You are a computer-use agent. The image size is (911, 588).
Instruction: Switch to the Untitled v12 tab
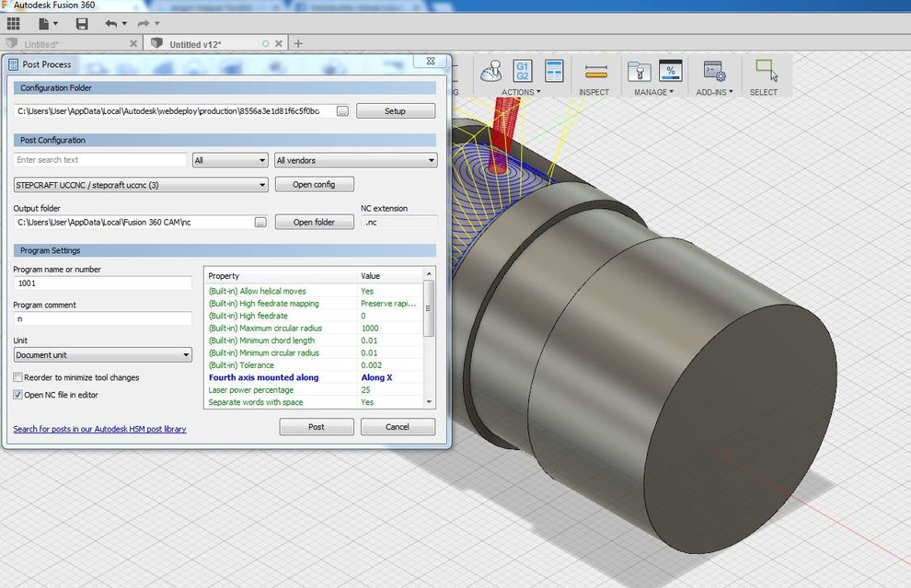195,44
